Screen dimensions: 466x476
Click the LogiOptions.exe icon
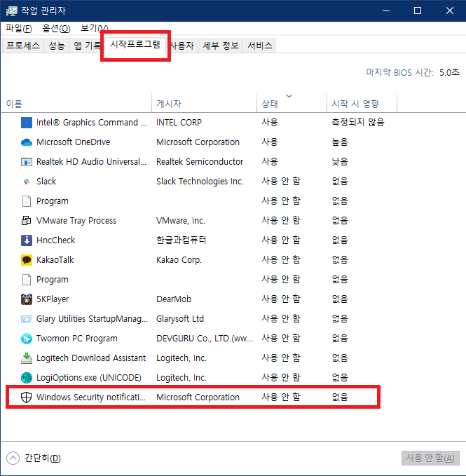pos(27,378)
